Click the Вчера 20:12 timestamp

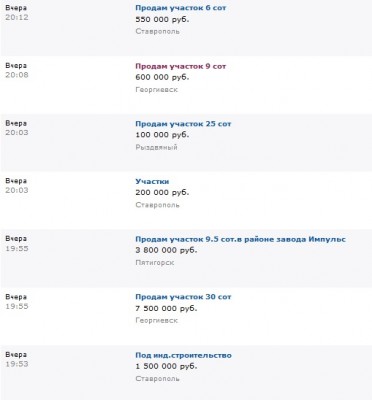coord(17,12)
